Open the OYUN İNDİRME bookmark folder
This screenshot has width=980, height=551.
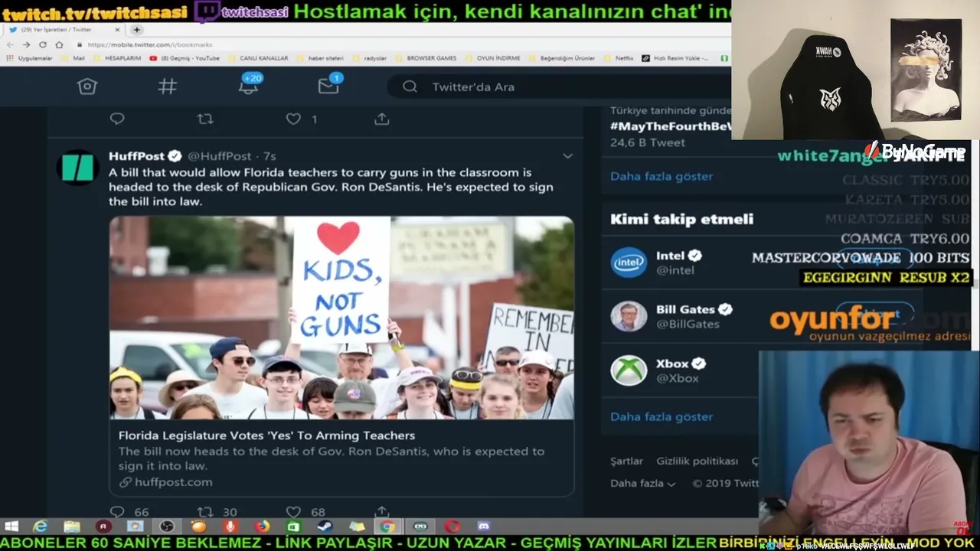[492, 58]
